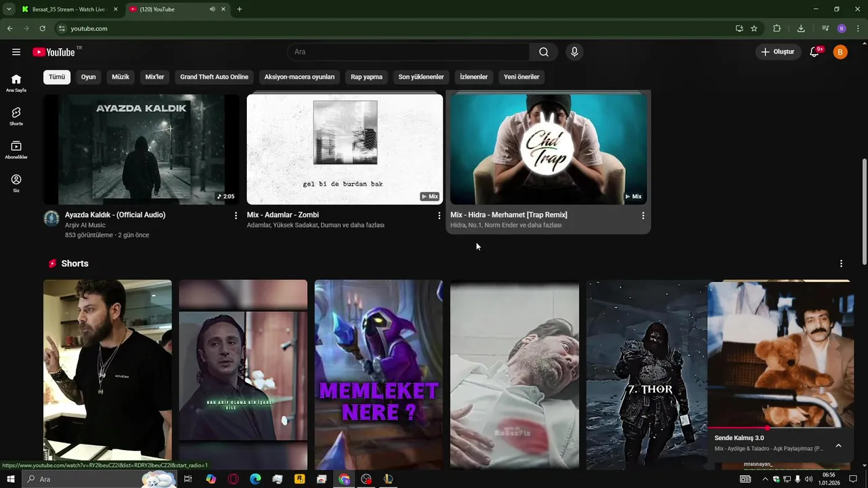Viewport: 868px width, 488px height.
Task: Install app icon in the address bar
Action: (x=739, y=28)
